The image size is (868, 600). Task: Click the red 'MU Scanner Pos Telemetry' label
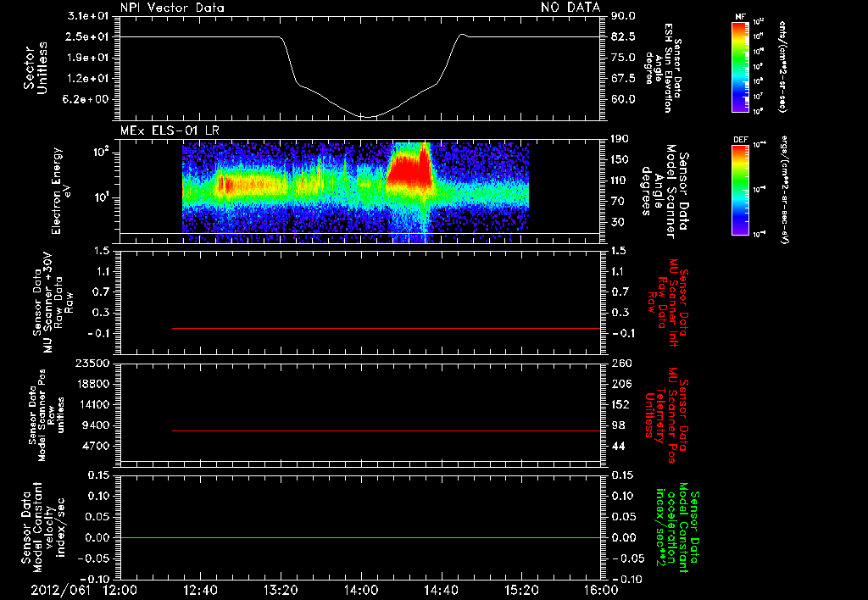pyautogui.click(x=666, y=416)
